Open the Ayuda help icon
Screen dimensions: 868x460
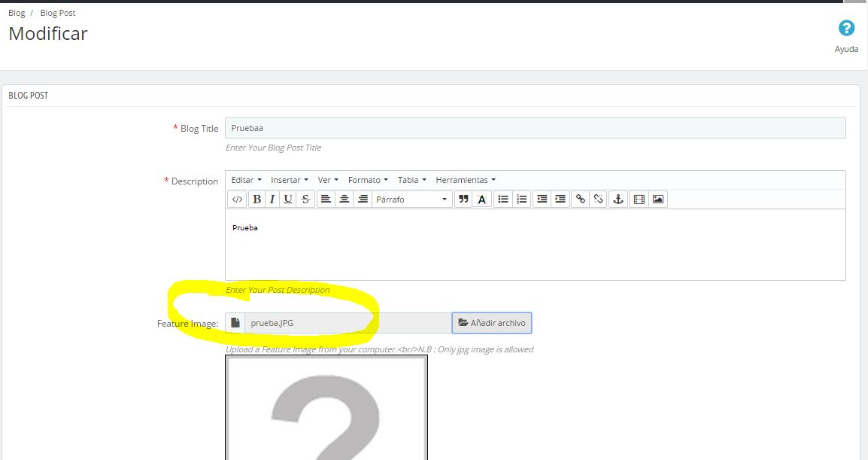[846, 28]
